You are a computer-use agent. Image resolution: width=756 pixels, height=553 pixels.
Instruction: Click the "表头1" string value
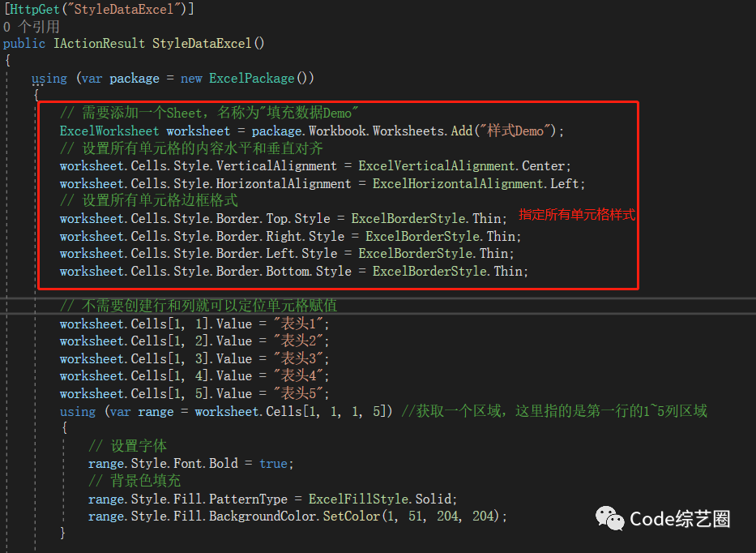[302, 324]
